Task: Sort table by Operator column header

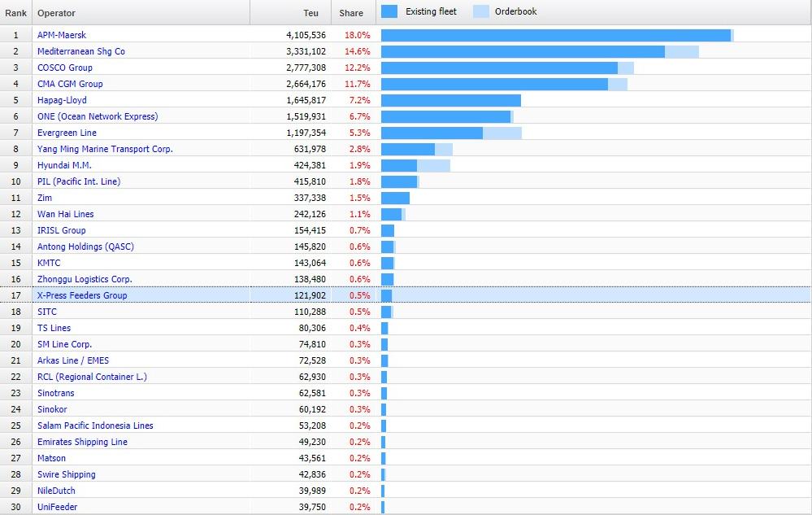Action: pyautogui.click(x=141, y=13)
